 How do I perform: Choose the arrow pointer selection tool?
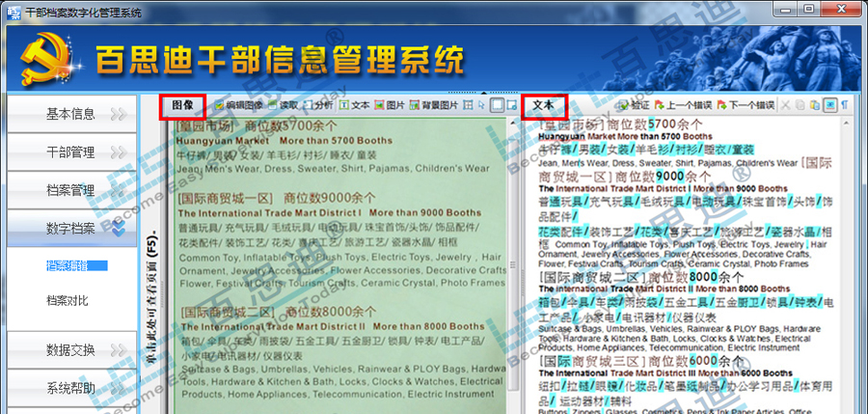click(481, 105)
